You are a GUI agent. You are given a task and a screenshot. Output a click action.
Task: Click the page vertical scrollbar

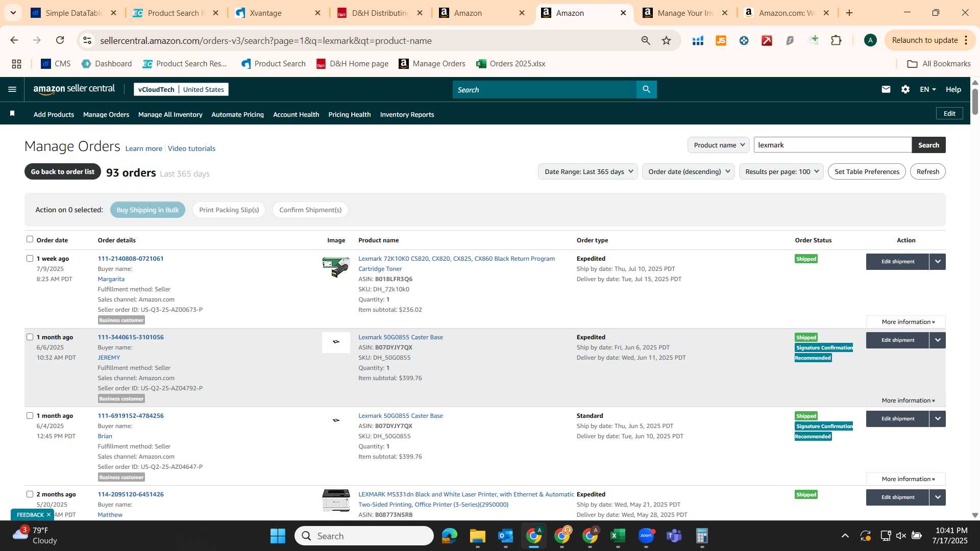click(975, 102)
